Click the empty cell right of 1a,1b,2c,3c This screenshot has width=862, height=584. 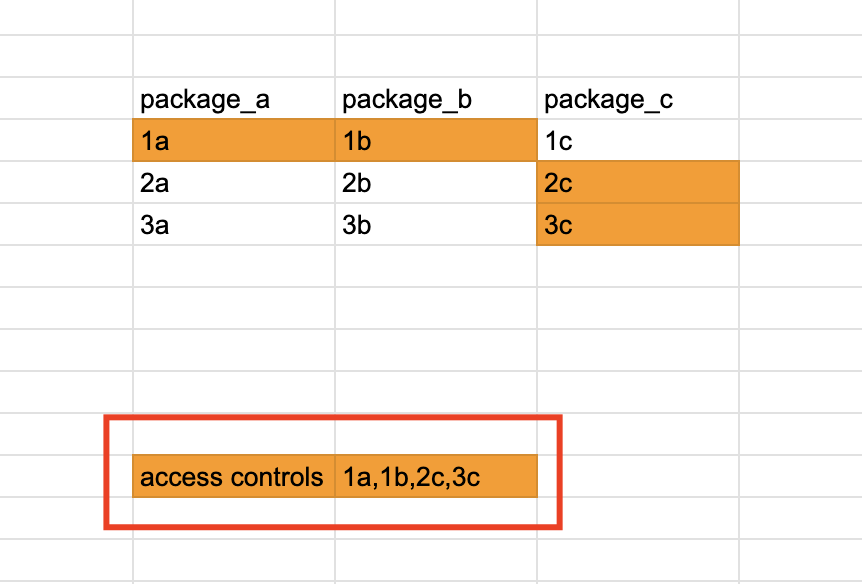click(x=638, y=476)
